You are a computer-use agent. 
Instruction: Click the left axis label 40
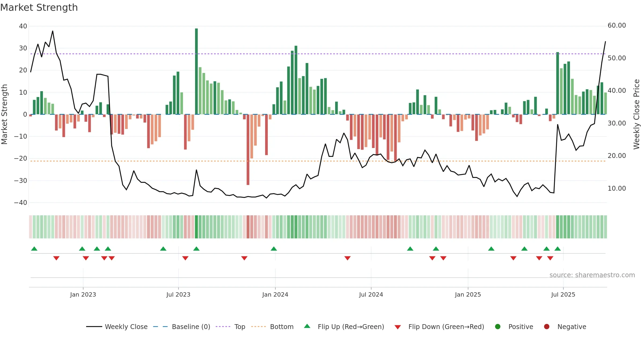(23, 26)
